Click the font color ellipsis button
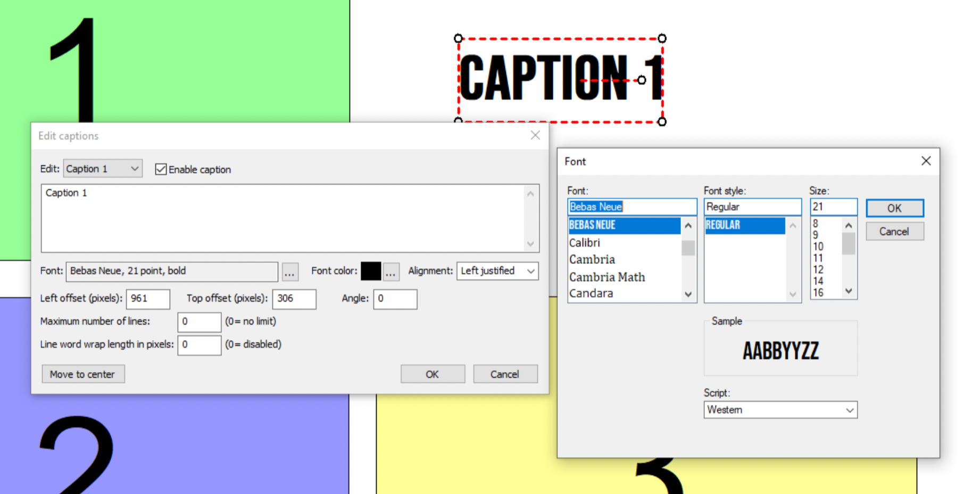980x494 pixels. click(391, 271)
